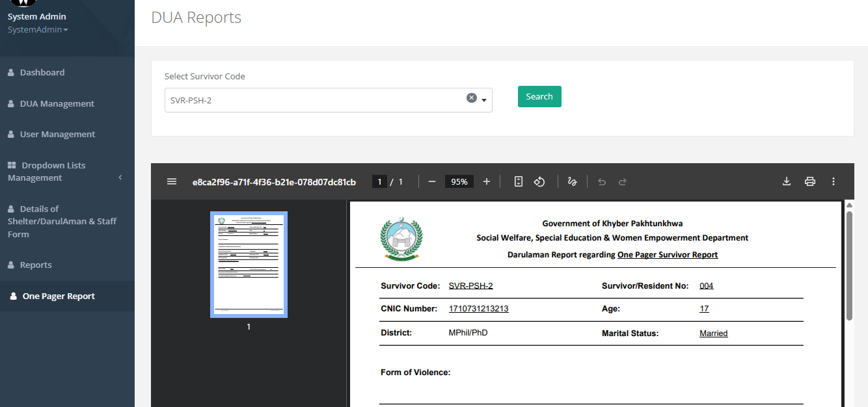Print the PDF report
The image size is (868, 407).
coord(810,182)
